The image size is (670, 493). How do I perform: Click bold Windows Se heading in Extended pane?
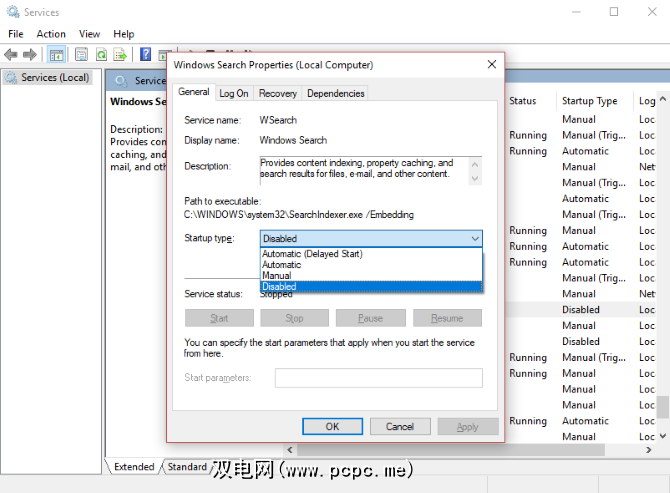(x=138, y=102)
